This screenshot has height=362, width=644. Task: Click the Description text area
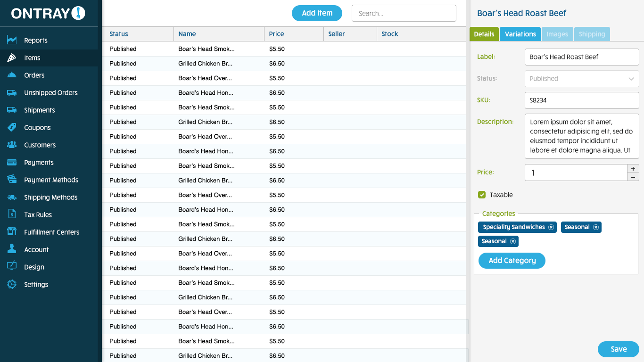pos(582,136)
